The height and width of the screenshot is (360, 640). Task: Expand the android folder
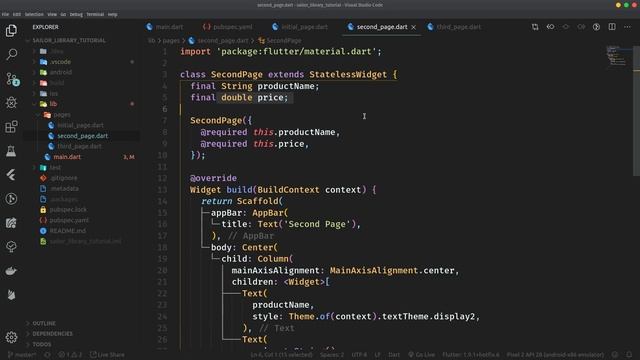[34, 72]
